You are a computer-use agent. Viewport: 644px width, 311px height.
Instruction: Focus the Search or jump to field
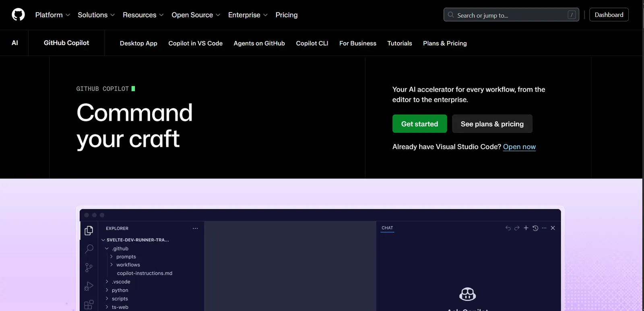511,15
